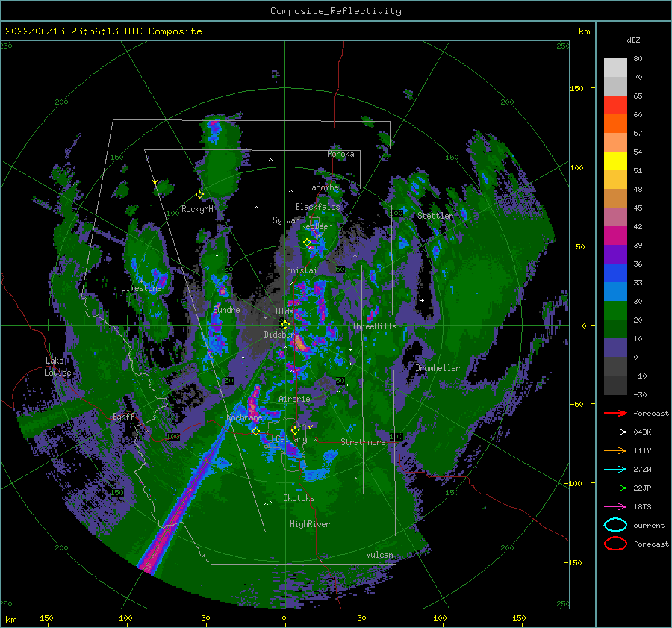This screenshot has height=628, width=672.
Task: Click the 'current' legend label
Action: (x=649, y=526)
